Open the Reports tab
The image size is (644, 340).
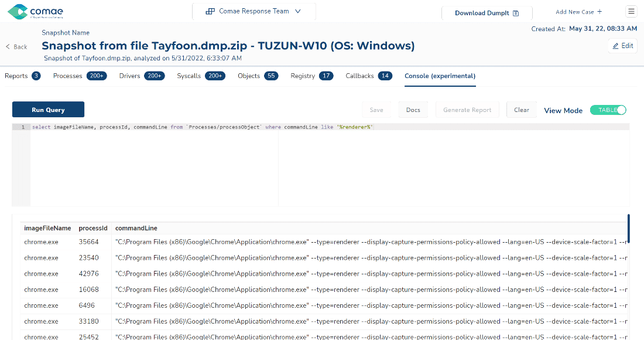(x=23, y=76)
